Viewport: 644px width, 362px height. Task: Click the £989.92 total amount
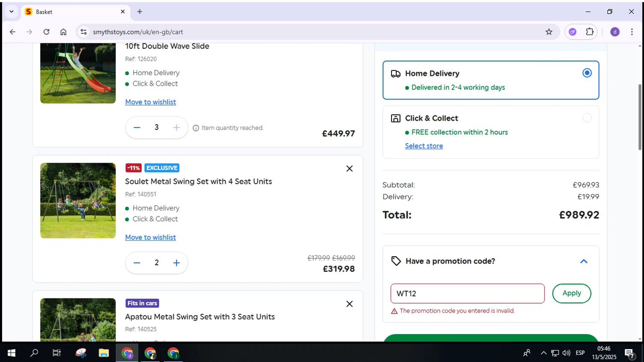pyautogui.click(x=579, y=215)
